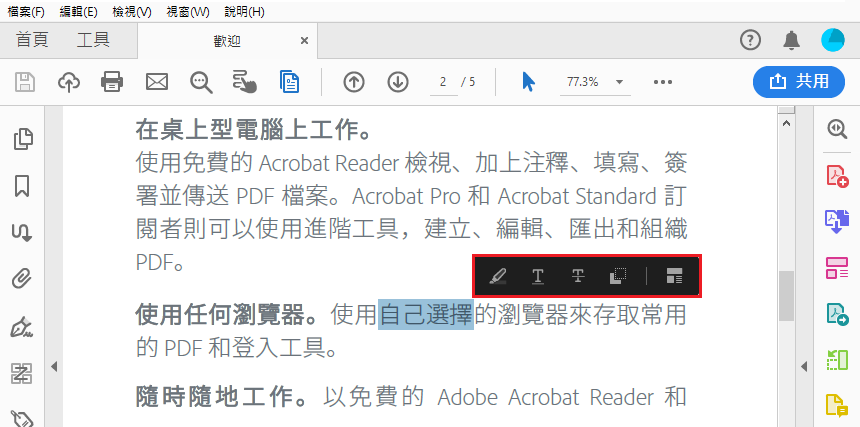The height and width of the screenshot is (427, 860).
Task: Send file by email envelope icon
Action: point(156,82)
